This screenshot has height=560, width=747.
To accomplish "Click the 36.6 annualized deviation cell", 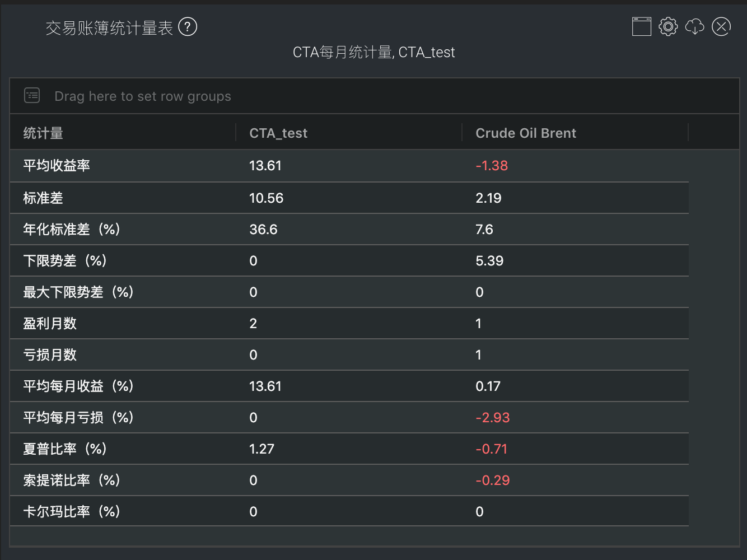I will (x=263, y=230).
